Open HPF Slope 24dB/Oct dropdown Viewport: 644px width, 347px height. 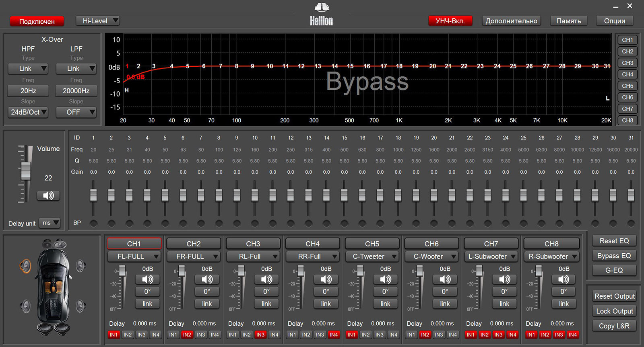[28, 112]
